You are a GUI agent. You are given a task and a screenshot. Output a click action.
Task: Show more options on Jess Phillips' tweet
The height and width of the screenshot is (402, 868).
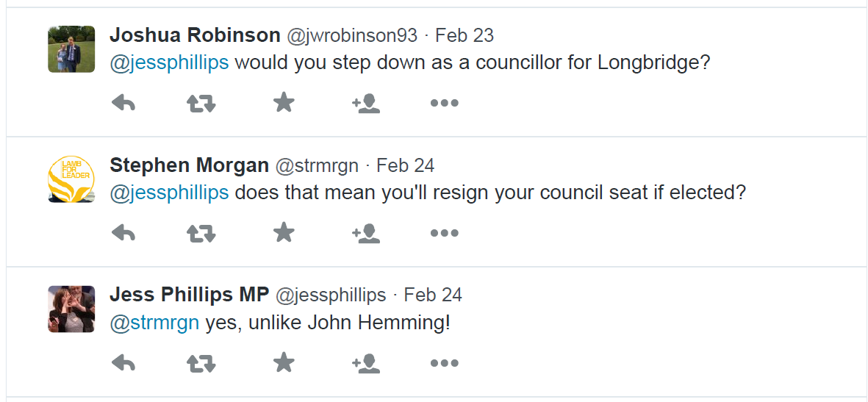[444, 363]
